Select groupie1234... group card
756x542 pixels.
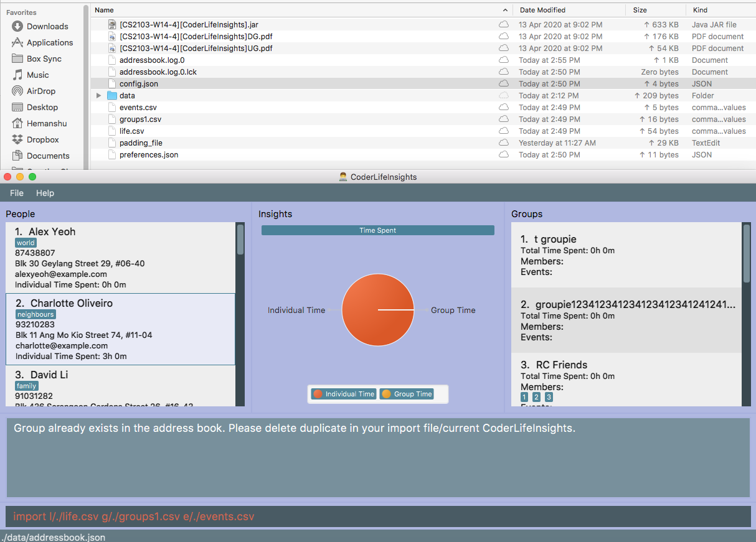tap(626, 320)
